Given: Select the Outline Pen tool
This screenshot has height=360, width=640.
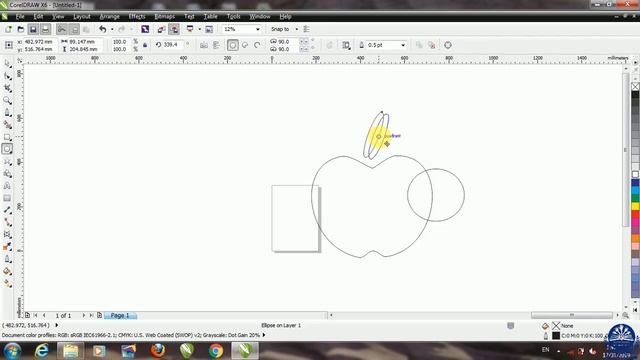Looking at the screenshot, I should 7,259.
